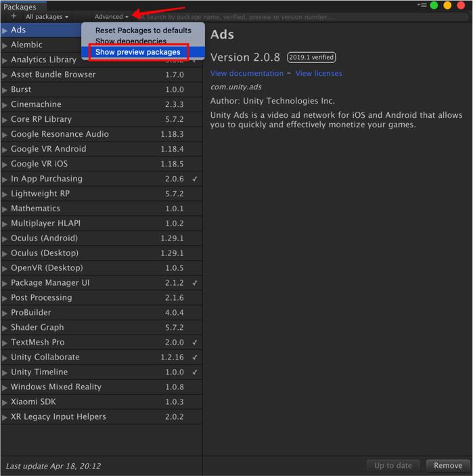Select the Lightweight RP package
Image resolution: width=473 pixels, height=476 pixels.
coord(102,194)
